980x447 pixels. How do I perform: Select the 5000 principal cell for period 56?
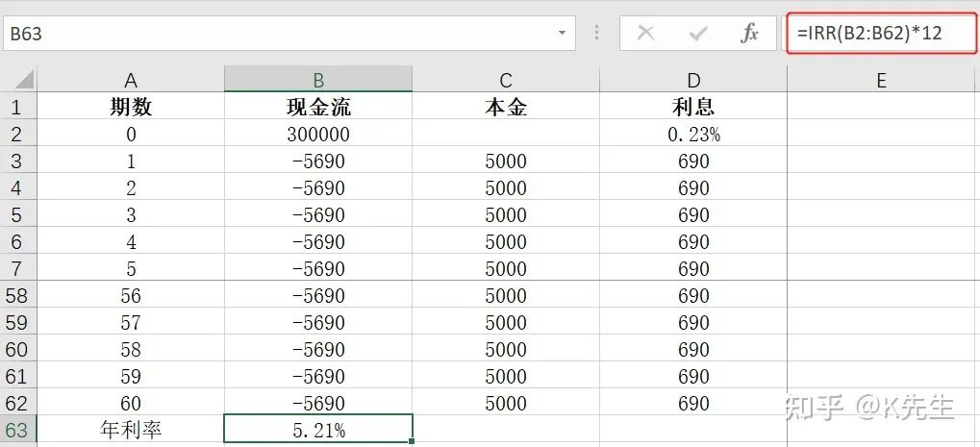click(x=506, y=295)
